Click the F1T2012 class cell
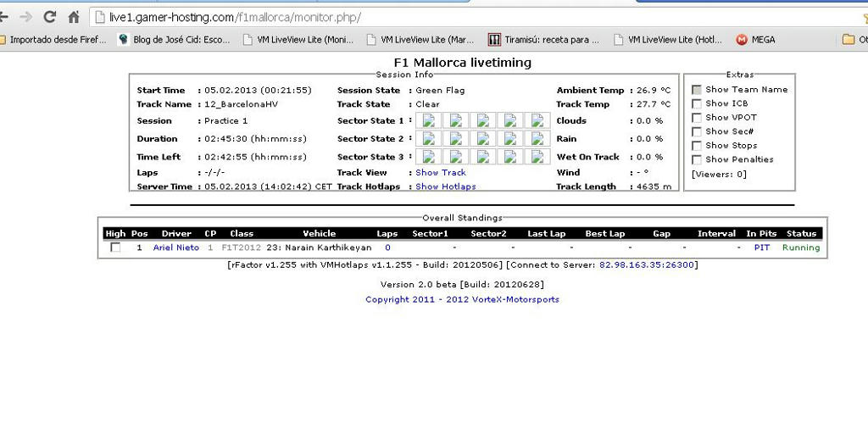868x434 pixels. coord(241,248)
